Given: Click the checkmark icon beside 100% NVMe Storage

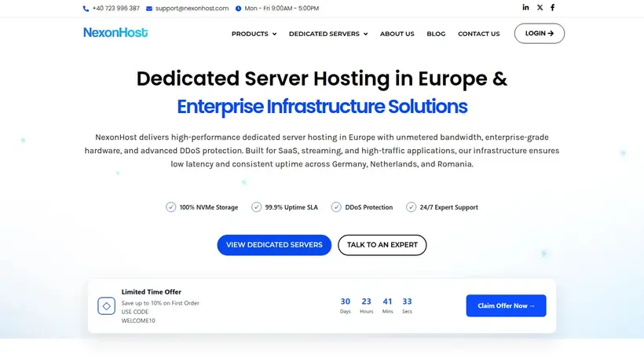Looking at the screenshot, I should pos(171,207).
